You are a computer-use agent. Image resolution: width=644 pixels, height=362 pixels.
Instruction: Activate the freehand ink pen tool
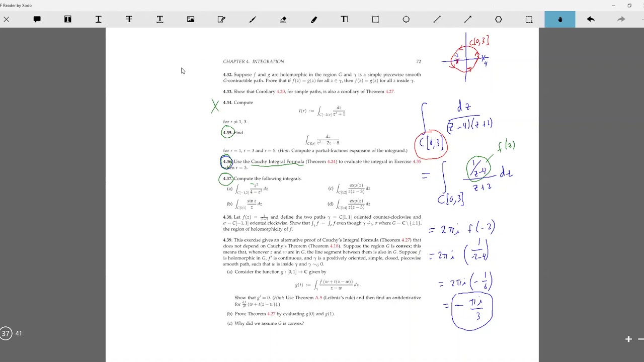click(x=252, y=19)
